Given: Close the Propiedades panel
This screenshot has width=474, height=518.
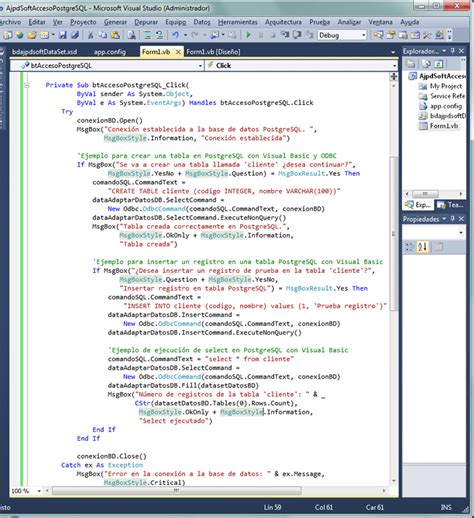Looking at the screenshot, I should point(461,219).
